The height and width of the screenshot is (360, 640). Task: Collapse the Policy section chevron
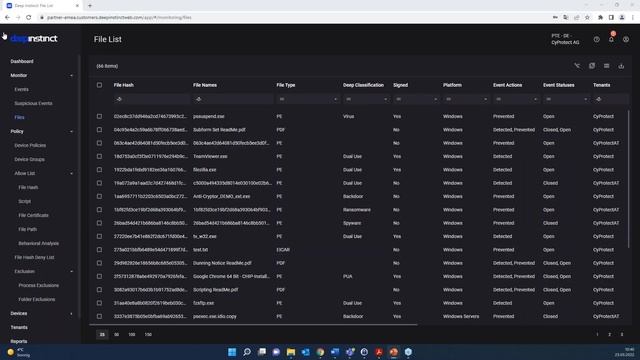pos(71,131)
